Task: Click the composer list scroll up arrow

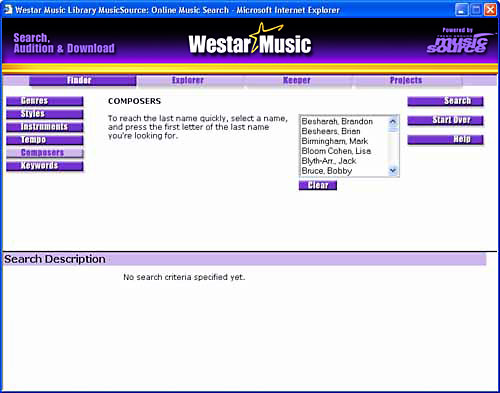Action: [393, 121]
